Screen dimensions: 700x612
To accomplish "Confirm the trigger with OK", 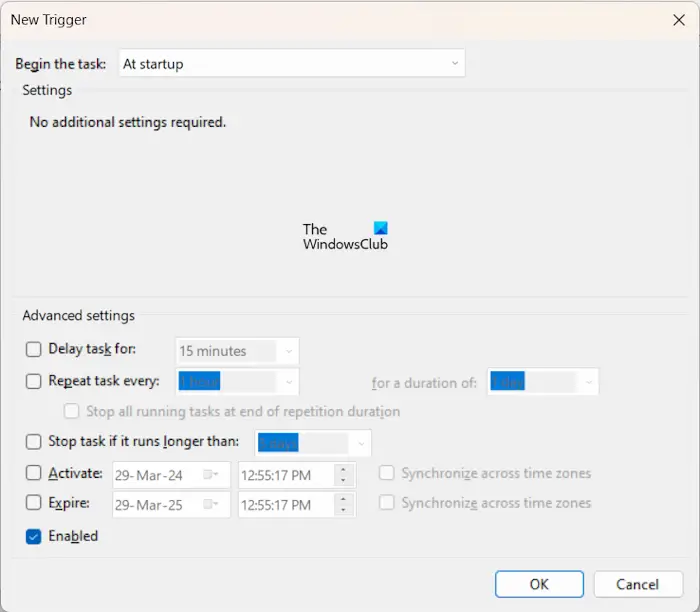I will coord(539,584).
